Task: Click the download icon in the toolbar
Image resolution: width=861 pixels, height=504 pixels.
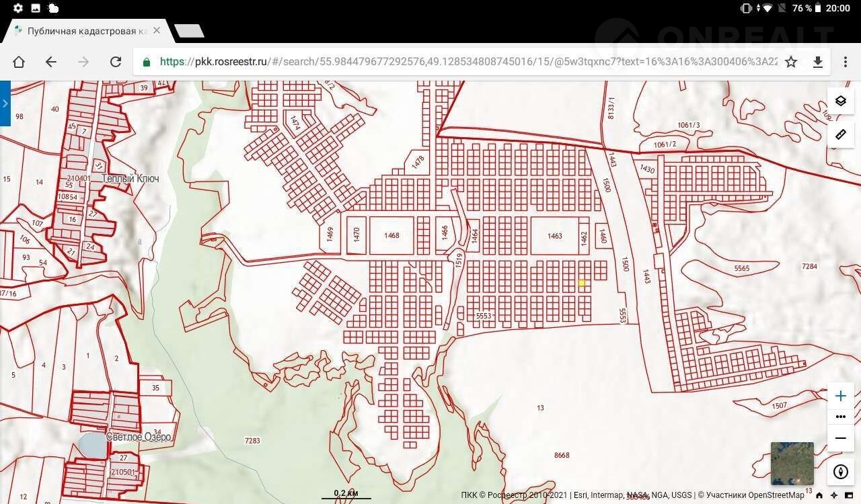Action: [818, 62]
